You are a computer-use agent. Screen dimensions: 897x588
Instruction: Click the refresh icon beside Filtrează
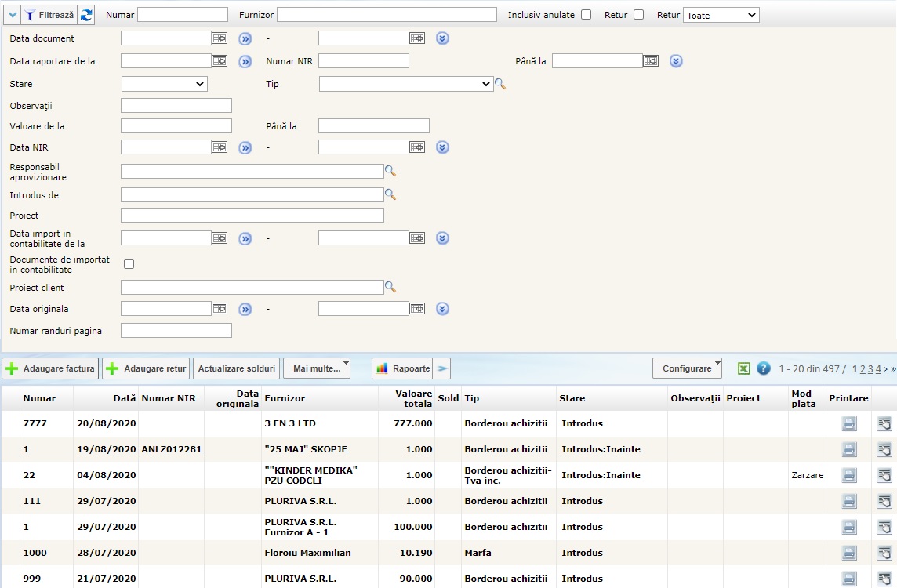click(86, 15)
